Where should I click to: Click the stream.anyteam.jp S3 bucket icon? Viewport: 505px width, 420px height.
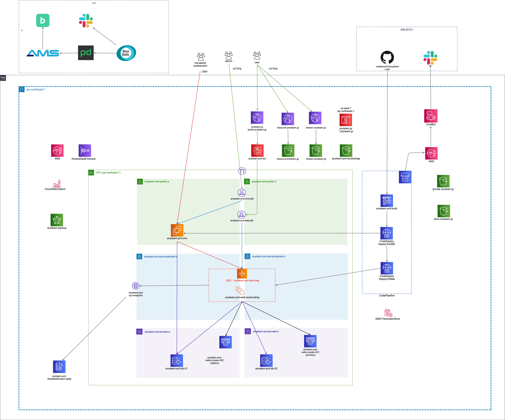click(316, 150)
